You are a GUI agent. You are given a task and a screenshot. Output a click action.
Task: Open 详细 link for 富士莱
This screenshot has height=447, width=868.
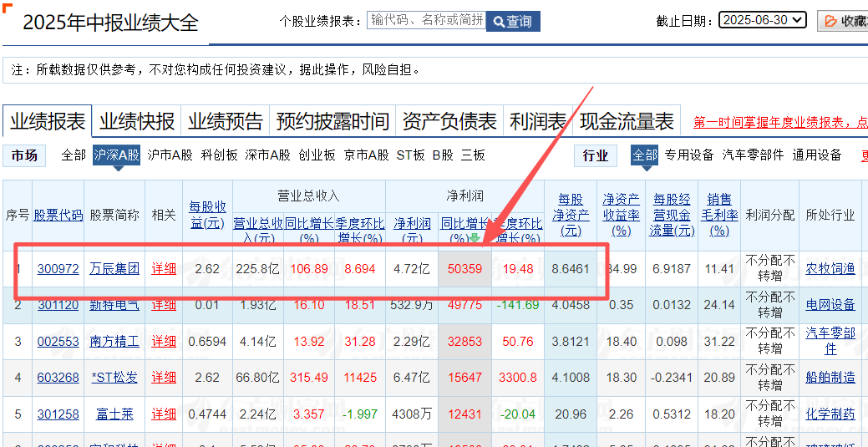164,414
